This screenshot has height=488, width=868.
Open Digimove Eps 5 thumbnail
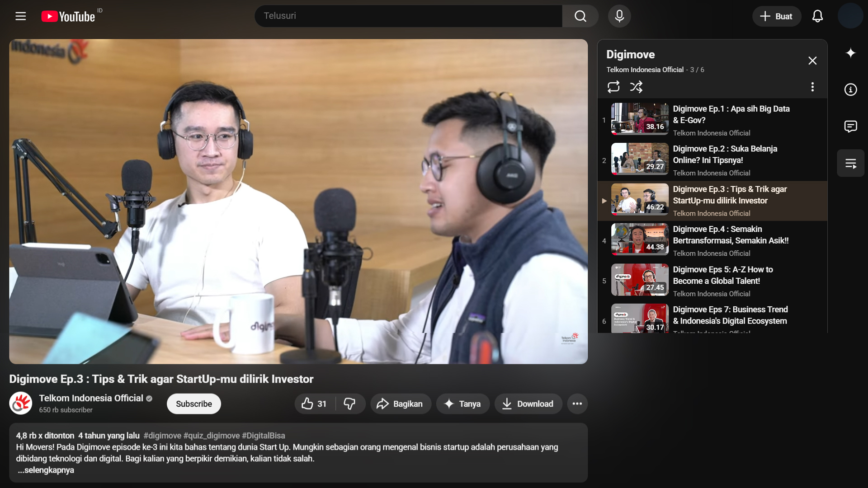[x=640, y=280]
